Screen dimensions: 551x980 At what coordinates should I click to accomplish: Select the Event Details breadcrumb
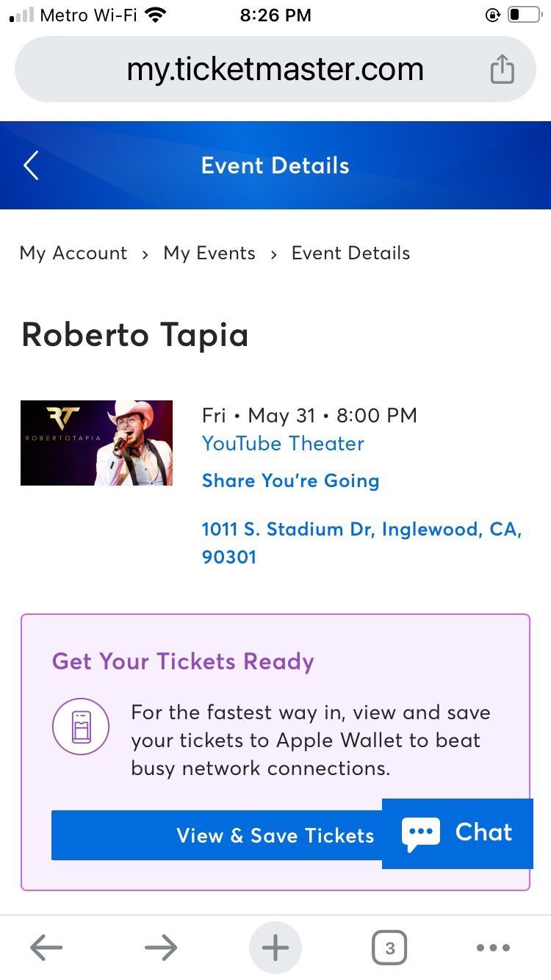click(x=350, y=253)
